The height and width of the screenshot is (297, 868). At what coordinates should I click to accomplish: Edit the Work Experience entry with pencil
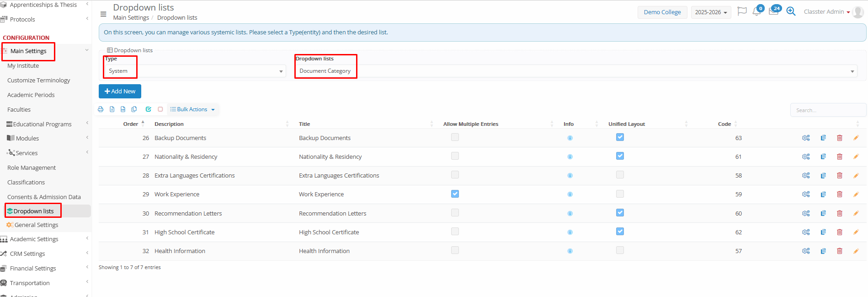[856, 194]
